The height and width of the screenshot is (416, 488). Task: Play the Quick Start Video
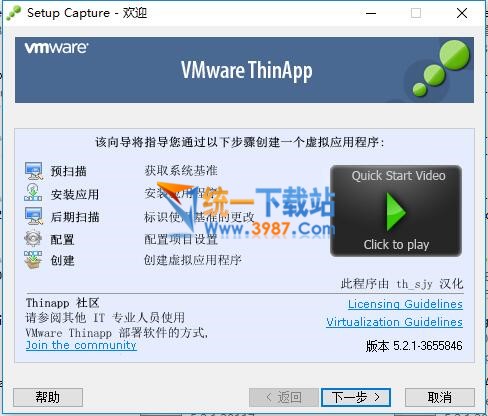(x=396, y=211)
